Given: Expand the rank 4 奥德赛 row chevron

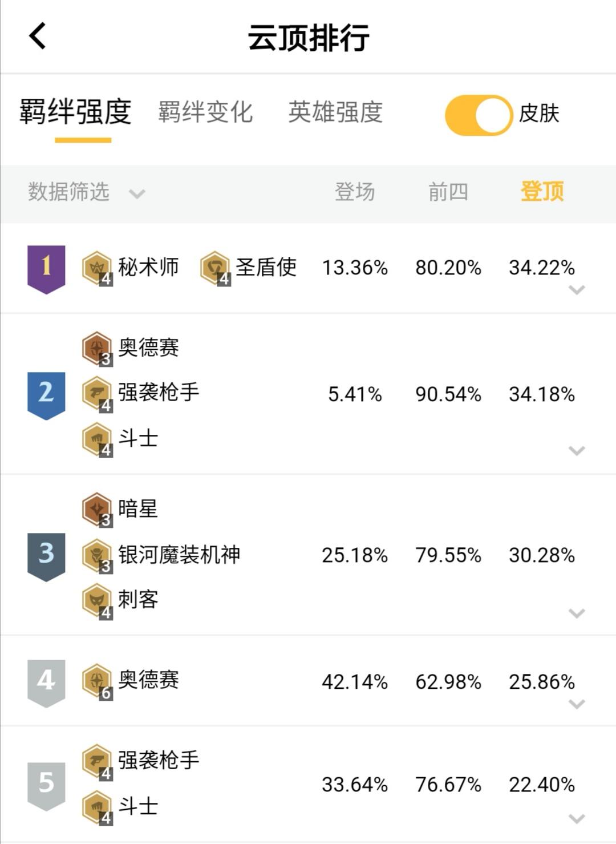Looking at the screenshot, I should (577, 704).
